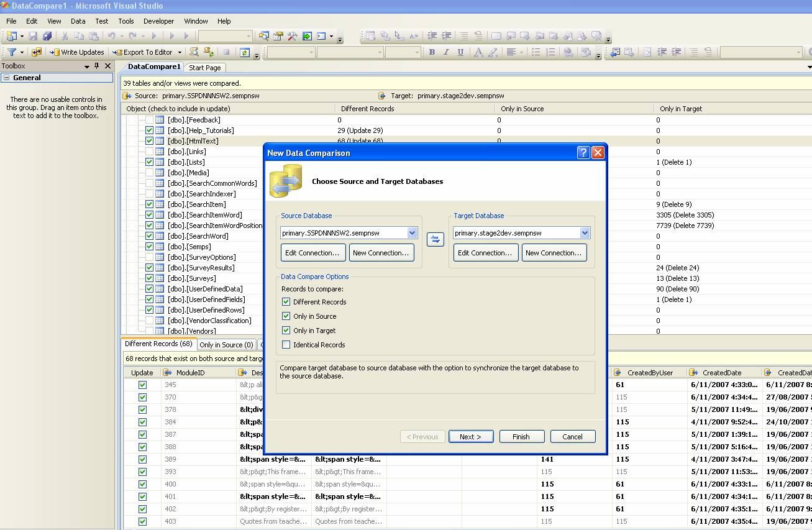Click the ModuleID column header
The width and height of the screenshot is (812, 530).
pos(198,373)
